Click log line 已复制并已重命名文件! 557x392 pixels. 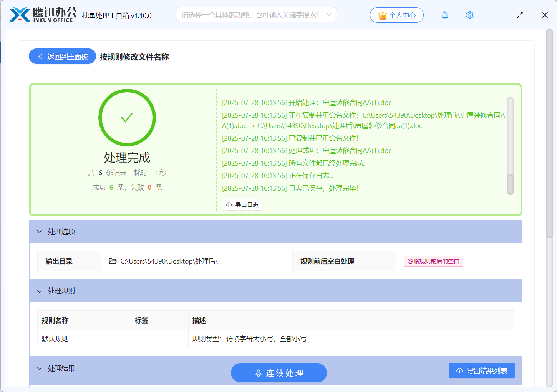(290, 138)
